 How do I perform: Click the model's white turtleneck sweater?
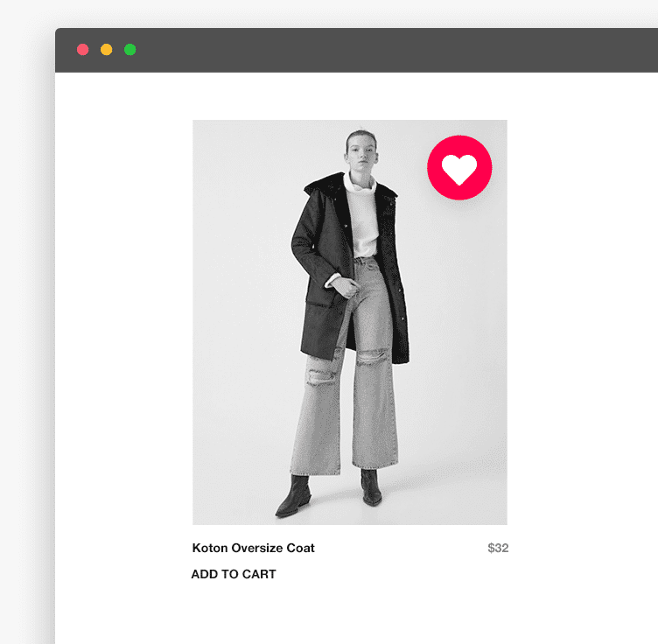[x=361, y=218]
